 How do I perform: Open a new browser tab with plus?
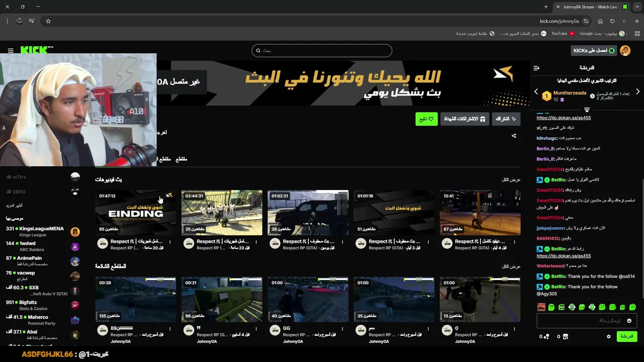click(546, 7)
